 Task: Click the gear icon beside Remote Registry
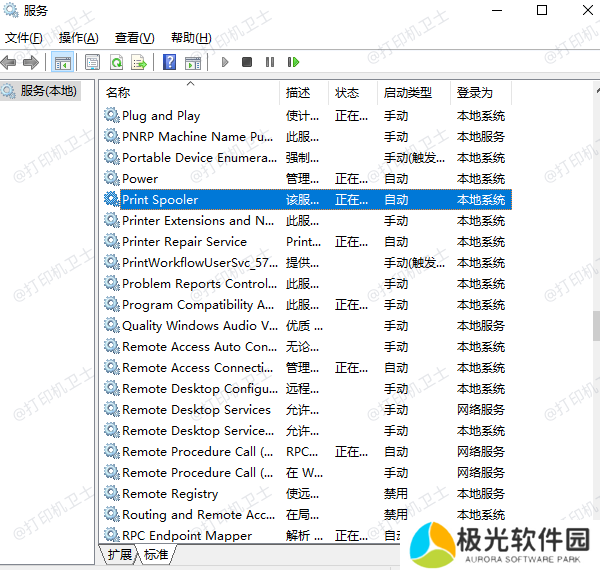(x=112, y=493)
